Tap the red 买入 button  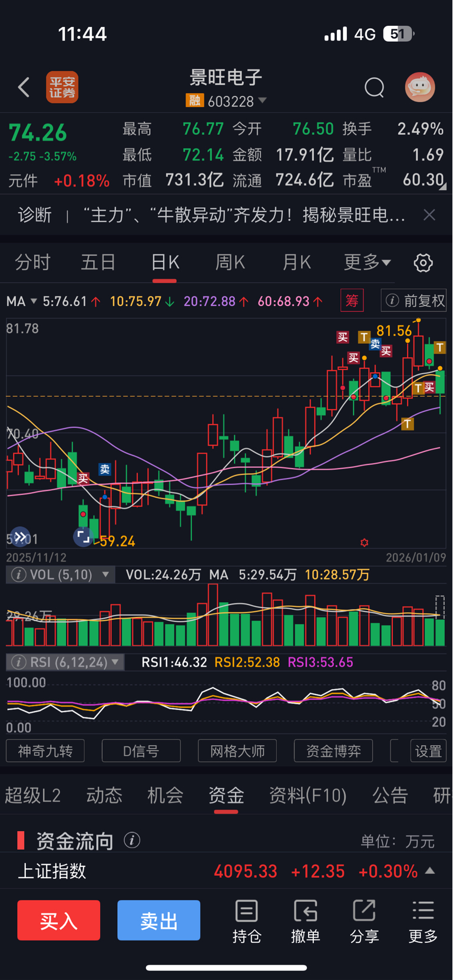(x=58, y=921)
